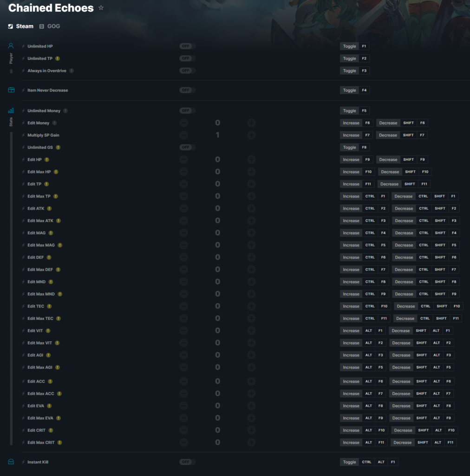Switch to the GOG platform tab
The image size is (470, 476).
coord(50,26)
